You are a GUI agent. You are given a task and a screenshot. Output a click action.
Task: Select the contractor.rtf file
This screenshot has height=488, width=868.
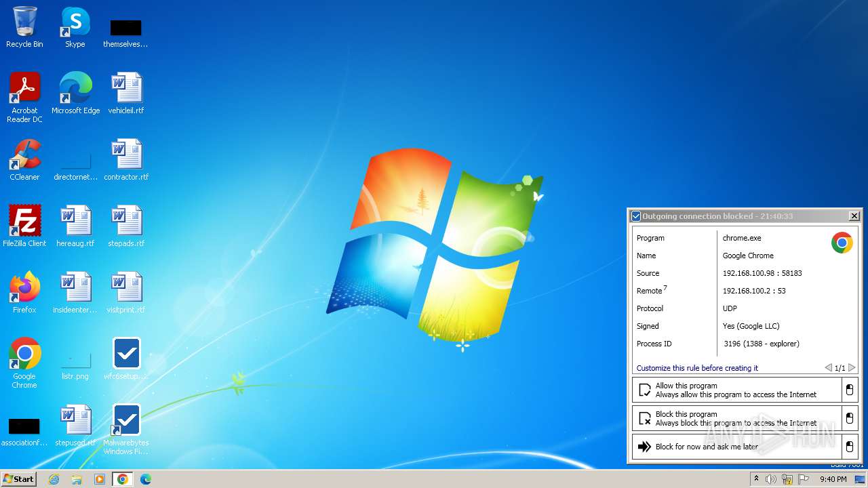click(126, 160)
